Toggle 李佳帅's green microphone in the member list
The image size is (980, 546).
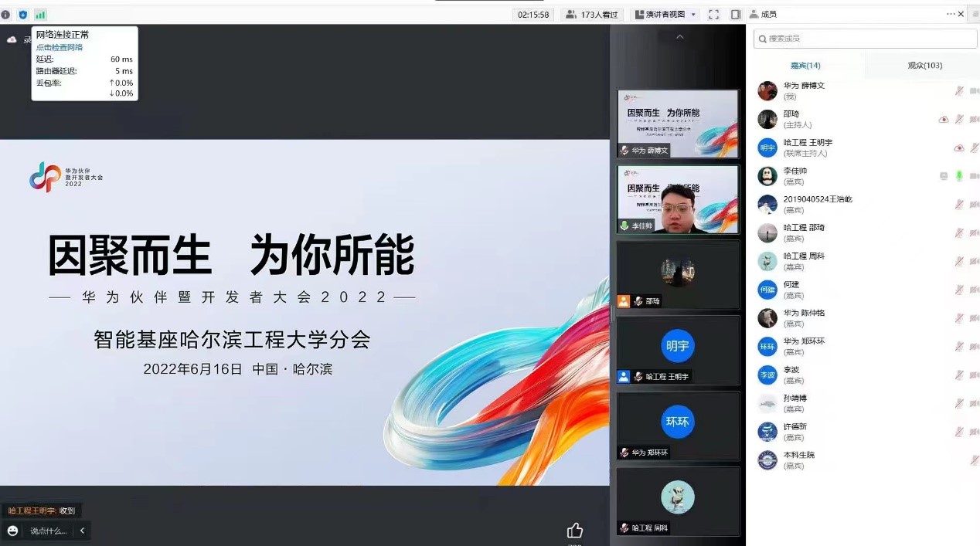pos(959,176)
